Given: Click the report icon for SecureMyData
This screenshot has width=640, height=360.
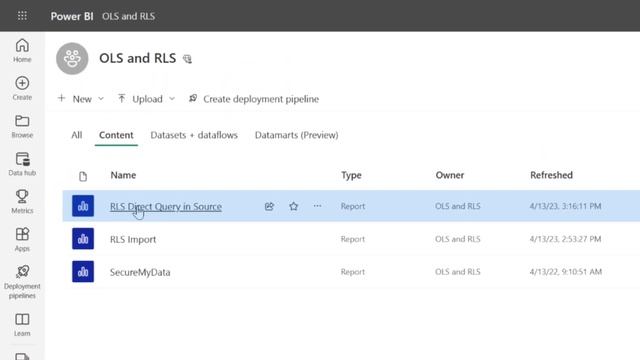Looking at the screenshot, I should (83, 271).
